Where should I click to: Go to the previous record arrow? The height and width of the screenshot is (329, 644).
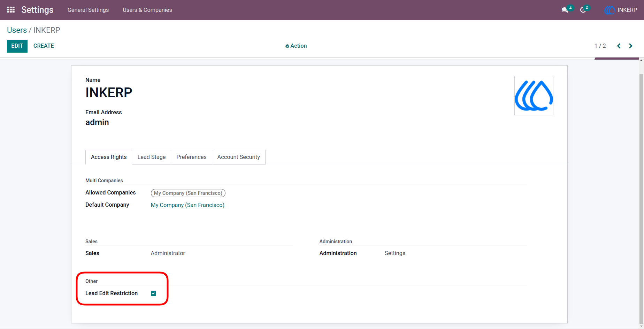(619, 46)
